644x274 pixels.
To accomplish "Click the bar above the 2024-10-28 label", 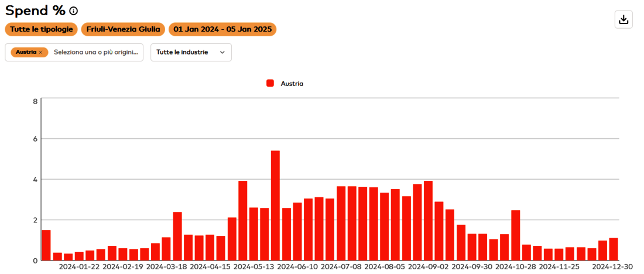I will click(x=516, y=235).
